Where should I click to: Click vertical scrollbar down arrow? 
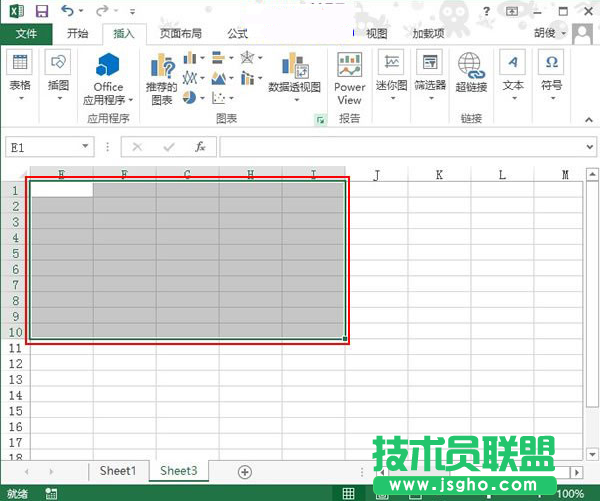pos(592,454)
